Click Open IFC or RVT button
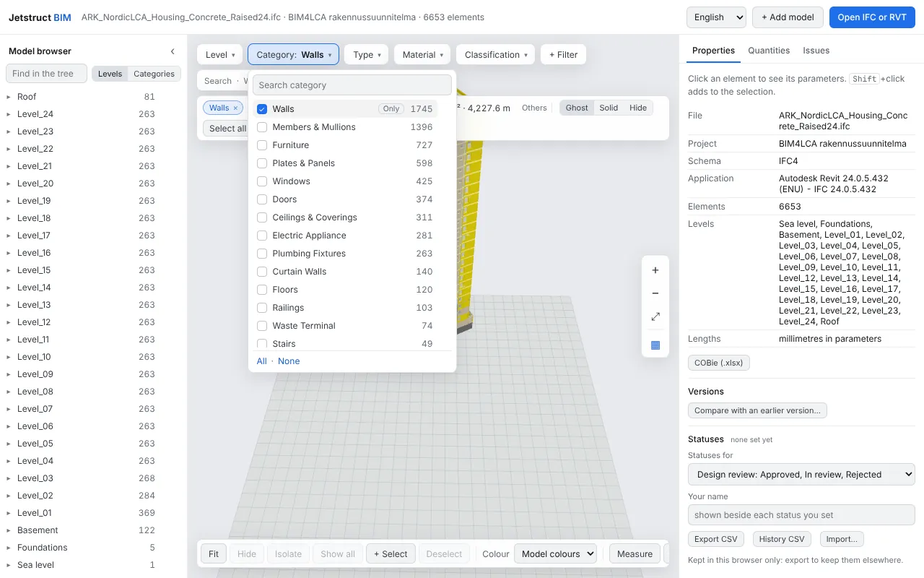 click(x=872, y=17)
